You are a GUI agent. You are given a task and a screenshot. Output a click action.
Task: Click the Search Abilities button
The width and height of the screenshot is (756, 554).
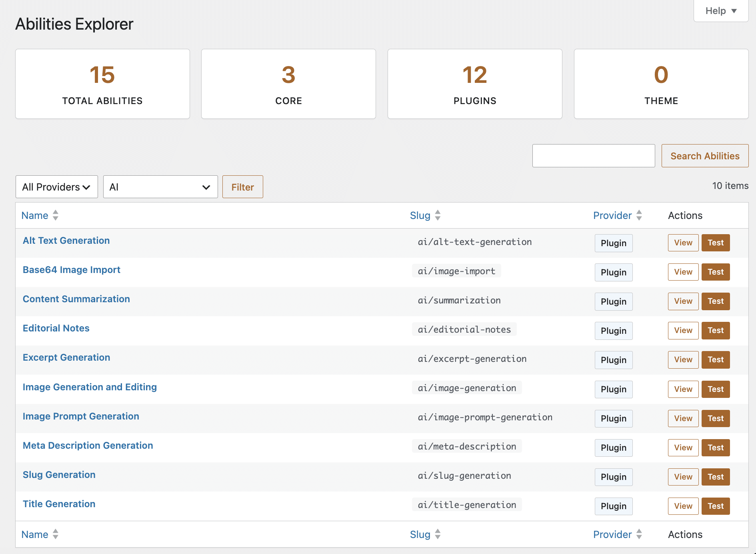(x=705, y=156)
